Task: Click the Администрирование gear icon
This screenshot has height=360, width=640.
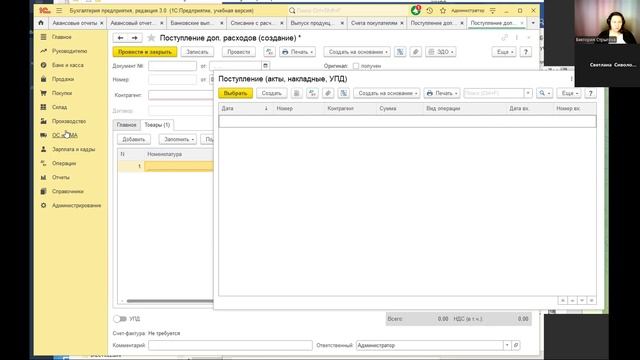Action: point(44,205)
